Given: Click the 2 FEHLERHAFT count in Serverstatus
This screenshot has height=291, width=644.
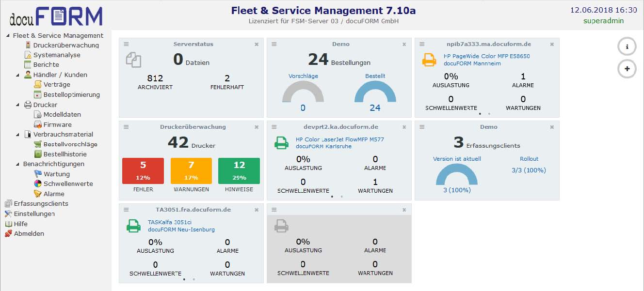Looking at the screenshot, I should pos(227,82).
